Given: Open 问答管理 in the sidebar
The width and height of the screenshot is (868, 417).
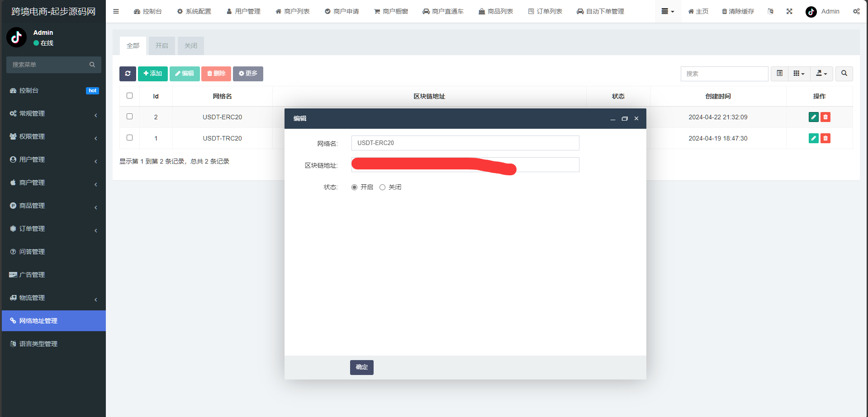Looking at the screenshot, I should [54, 252].
